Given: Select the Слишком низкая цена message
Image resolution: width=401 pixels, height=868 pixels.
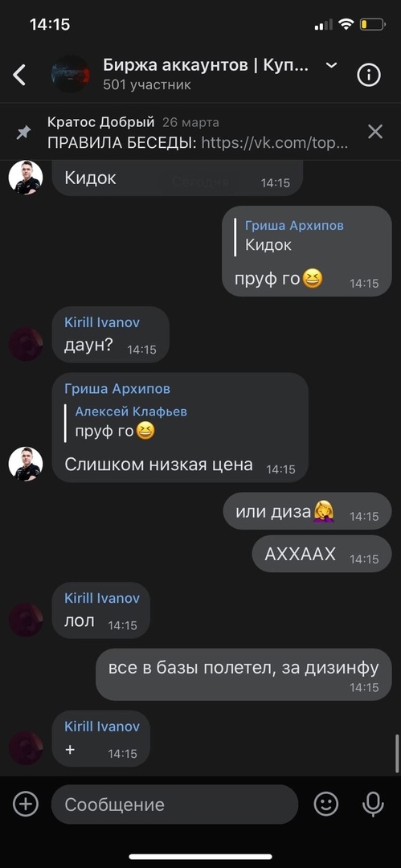Looking at the screenshot, I should pyautogui.click(x=158, y=465).
